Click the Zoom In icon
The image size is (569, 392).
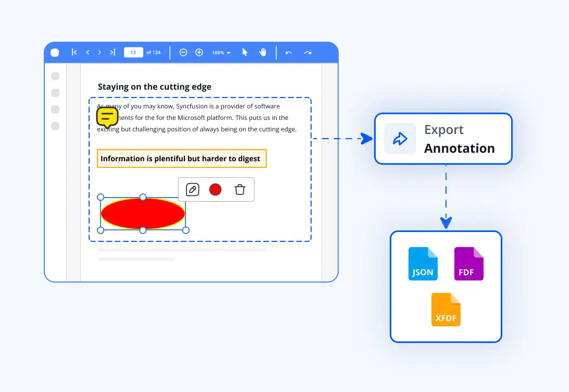coord(199,52)
